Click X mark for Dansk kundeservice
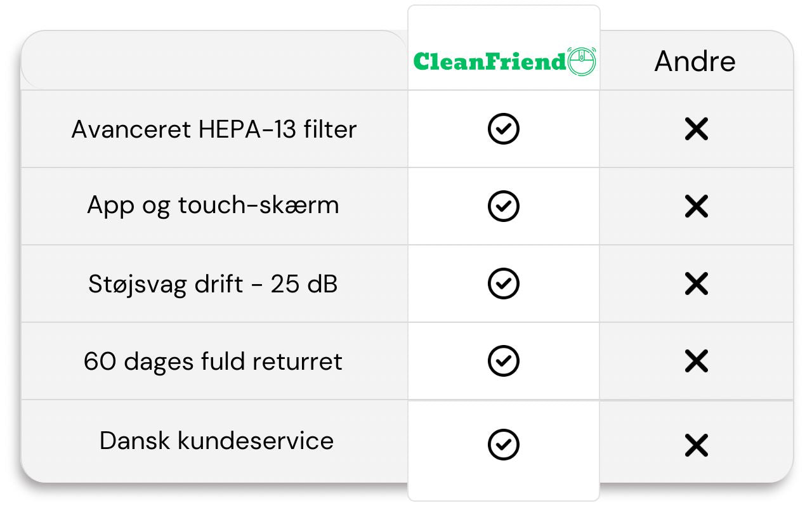 click(697, 446)
